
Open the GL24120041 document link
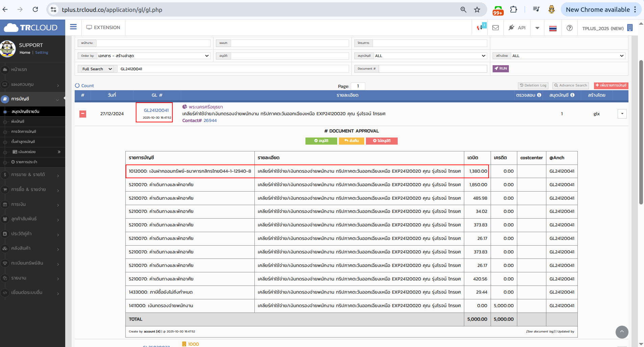(x=156, y=110)
